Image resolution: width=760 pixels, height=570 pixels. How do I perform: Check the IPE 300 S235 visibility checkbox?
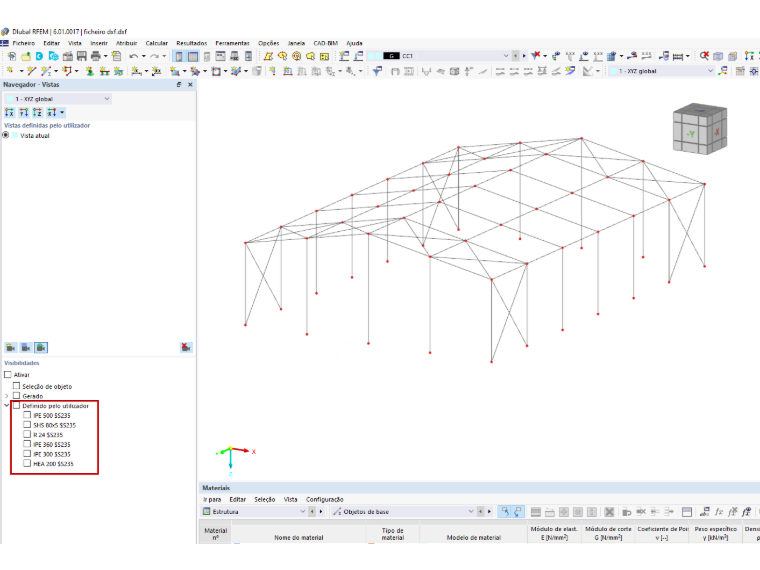[27, 454]
